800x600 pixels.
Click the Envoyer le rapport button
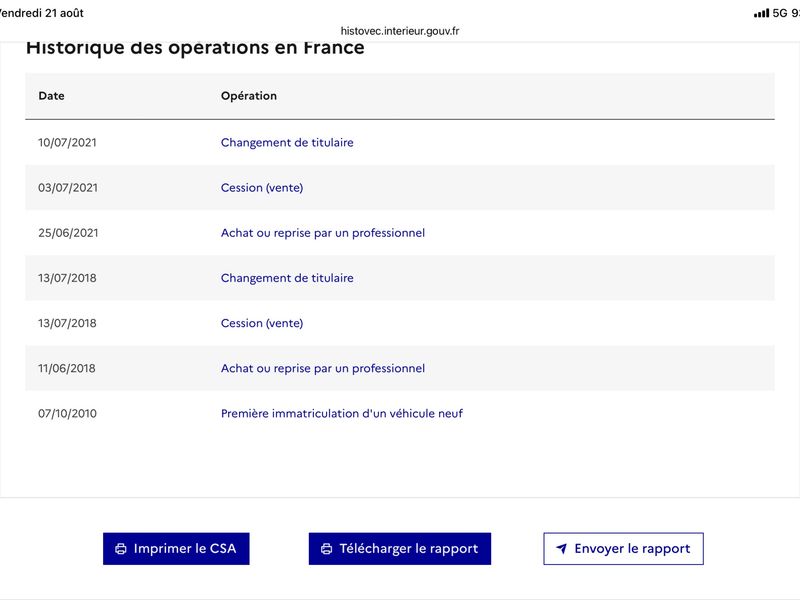[623, 548]
